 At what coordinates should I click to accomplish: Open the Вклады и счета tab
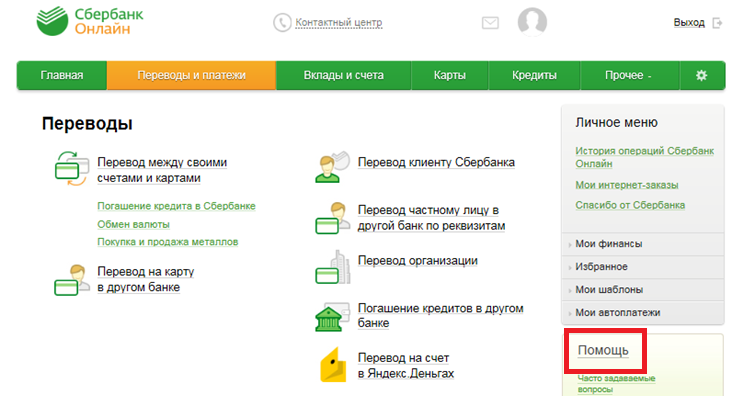(x=344, y=75)
